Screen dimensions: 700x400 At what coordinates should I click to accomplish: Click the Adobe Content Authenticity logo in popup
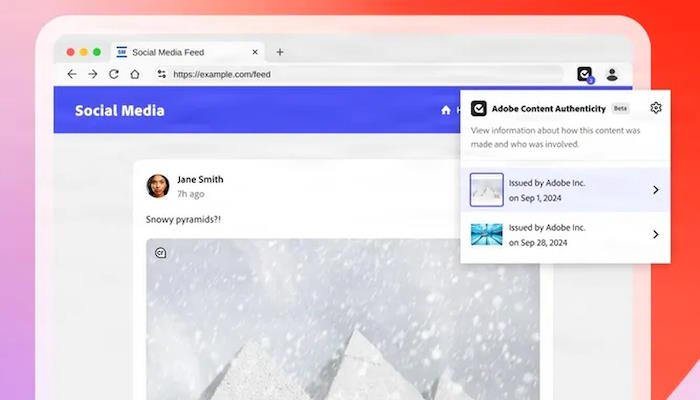[479, 108]
